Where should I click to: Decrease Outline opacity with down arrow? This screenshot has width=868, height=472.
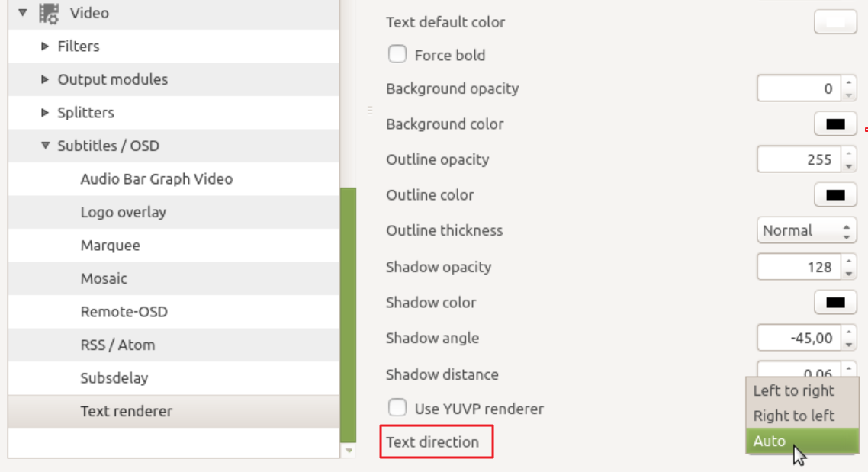click(849, 166)
